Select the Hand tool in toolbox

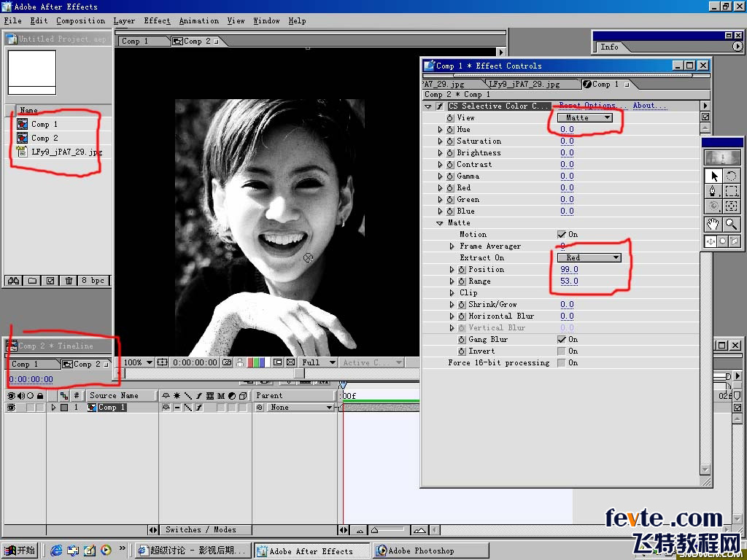(713, 224)
